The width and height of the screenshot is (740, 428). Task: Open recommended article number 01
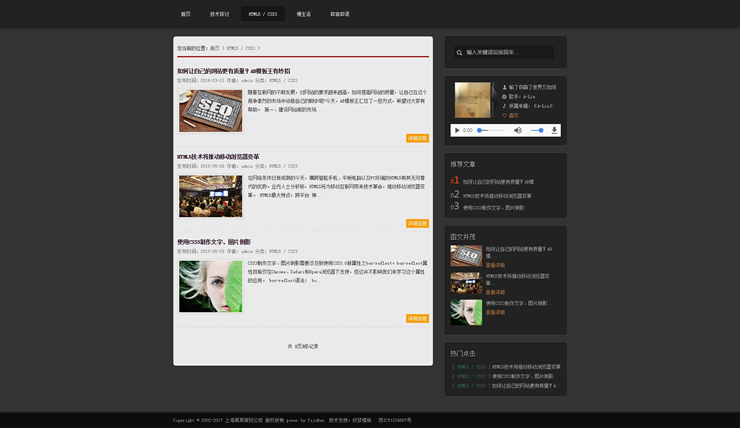click(x=498, y=182)
